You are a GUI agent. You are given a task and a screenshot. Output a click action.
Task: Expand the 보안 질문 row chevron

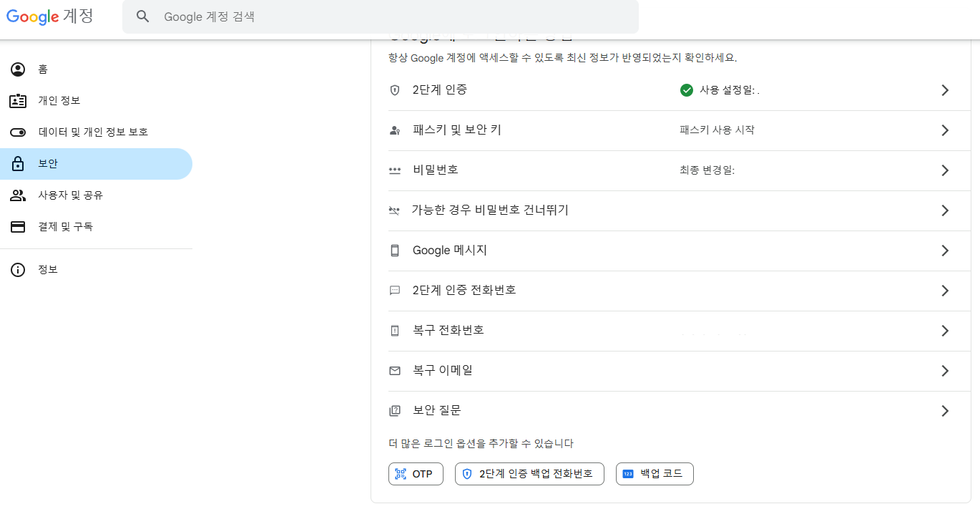(x=945, y=411)
